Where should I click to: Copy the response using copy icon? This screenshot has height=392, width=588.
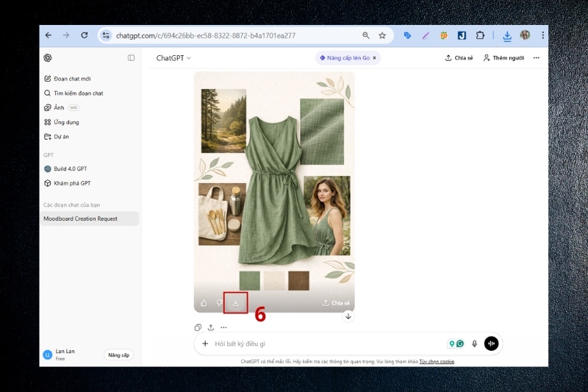point(198,327)
